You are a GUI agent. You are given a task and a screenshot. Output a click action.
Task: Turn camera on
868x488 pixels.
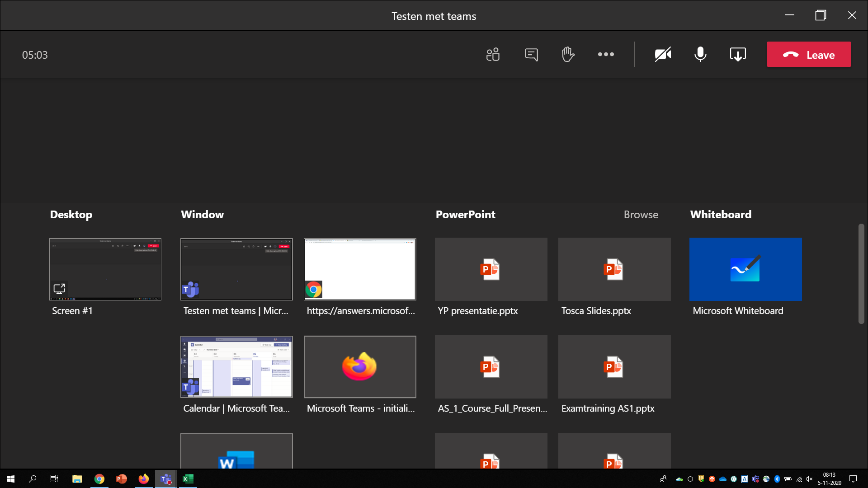coord(663,55)
